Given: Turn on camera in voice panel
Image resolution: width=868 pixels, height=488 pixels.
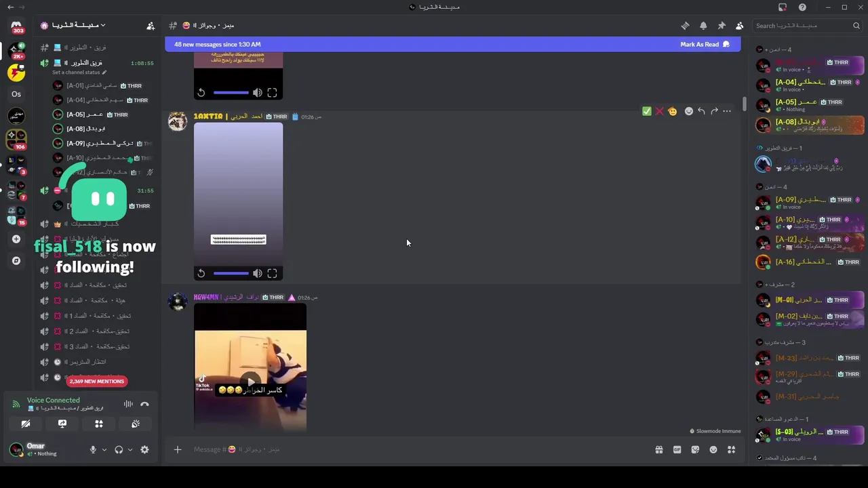Looking at the screenshot, I should click(26, 424).
